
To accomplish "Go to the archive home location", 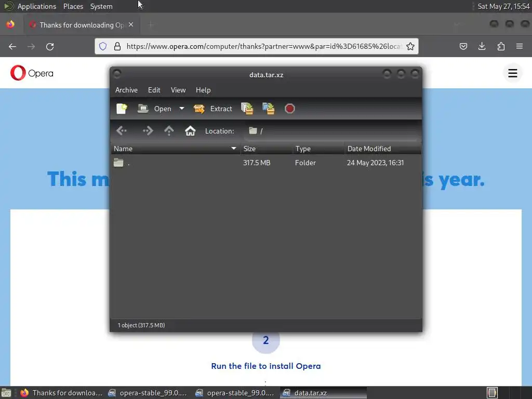I will (x=190, y=130).
